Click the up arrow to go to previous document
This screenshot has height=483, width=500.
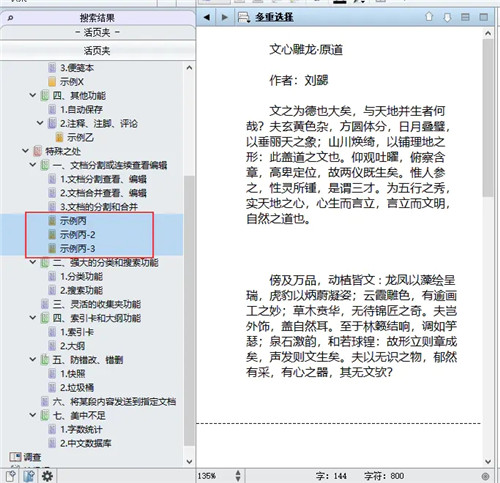pyautogui.click(x=429, y=16)
